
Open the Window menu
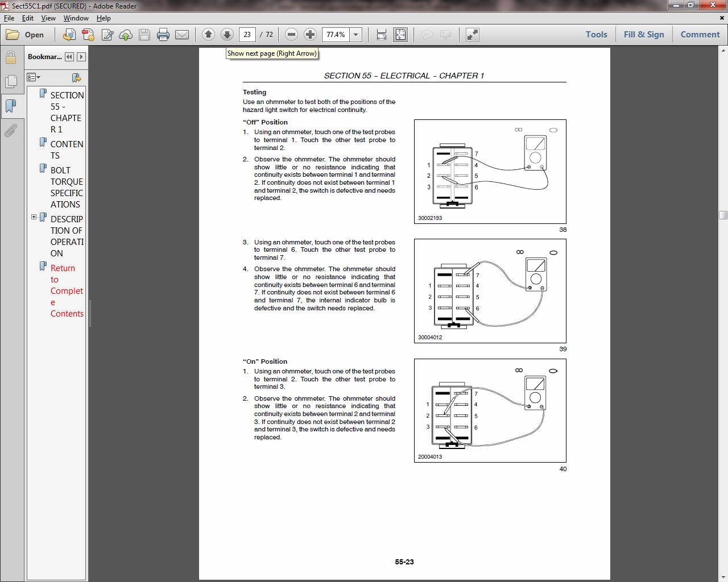(76, 18)
